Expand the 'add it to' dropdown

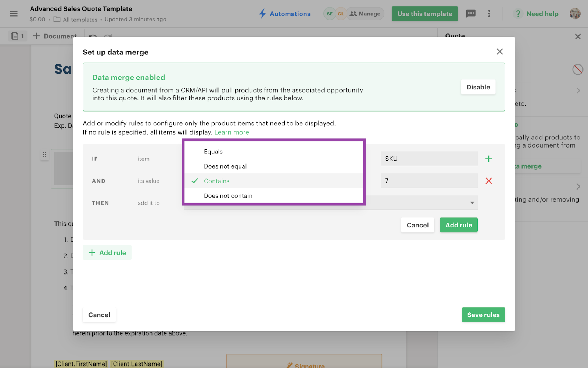click(x=472, y=203)
